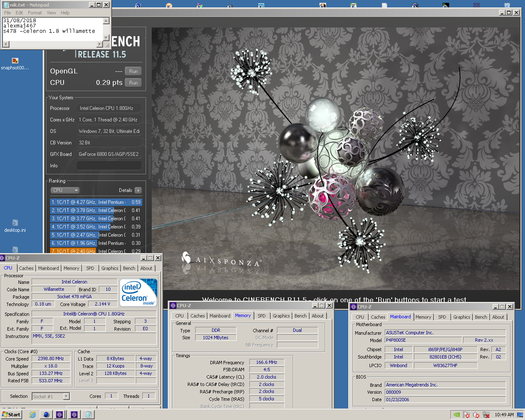Click the disconnected network tray icon
The height and width of the screenshot is (420, 525).
pos(486,415)
